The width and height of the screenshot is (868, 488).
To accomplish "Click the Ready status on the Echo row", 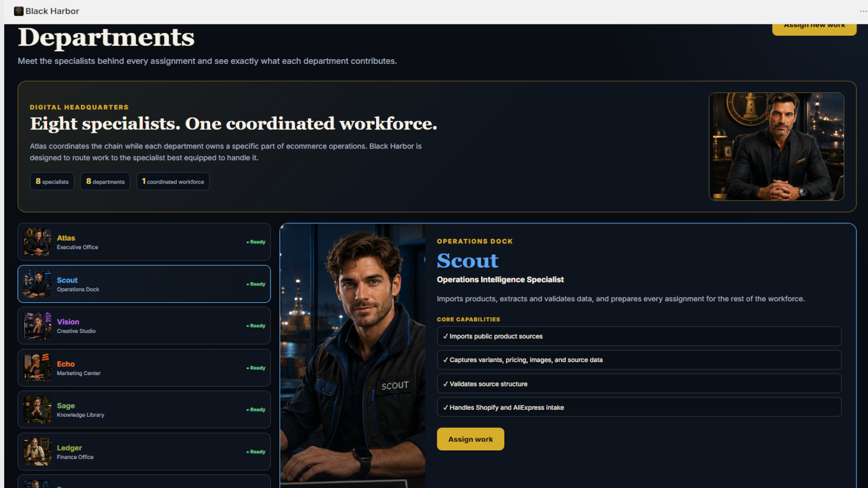I will pyautogui.click(x=256, y=368).
